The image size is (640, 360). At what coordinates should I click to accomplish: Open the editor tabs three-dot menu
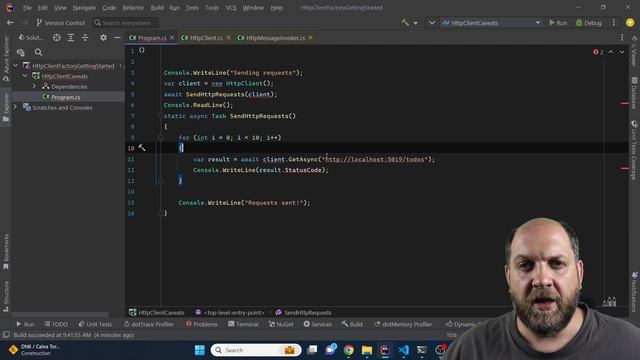pyautogui.click(x=622, y=38)
